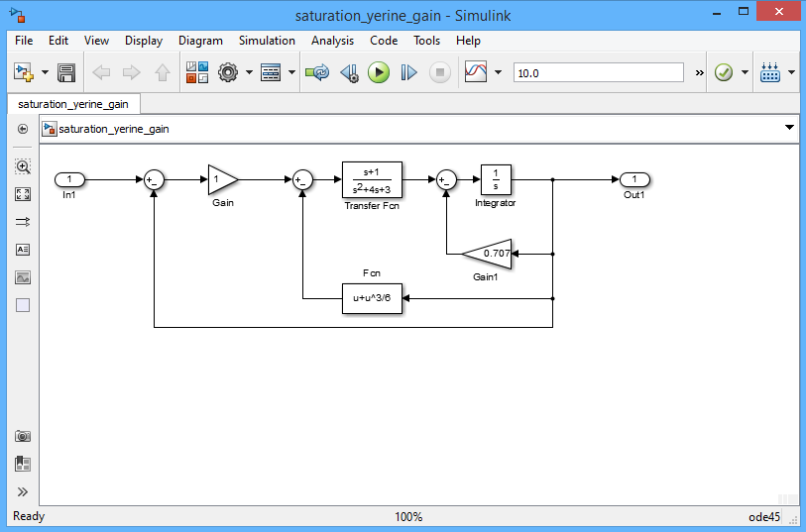Click the Simulink logo in title bar
This screenshot has width=806, height=532.
pos(18,15)
